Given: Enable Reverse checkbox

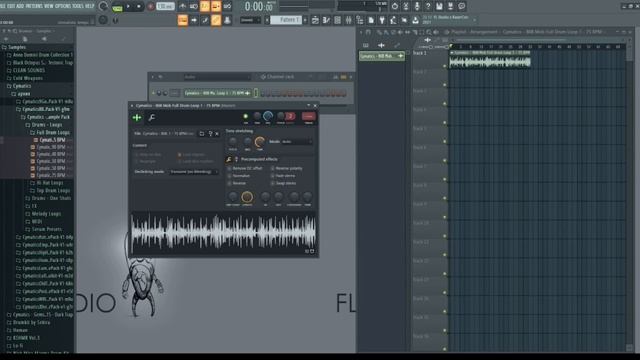Looking at the screenshot, I should pos(230,183).
